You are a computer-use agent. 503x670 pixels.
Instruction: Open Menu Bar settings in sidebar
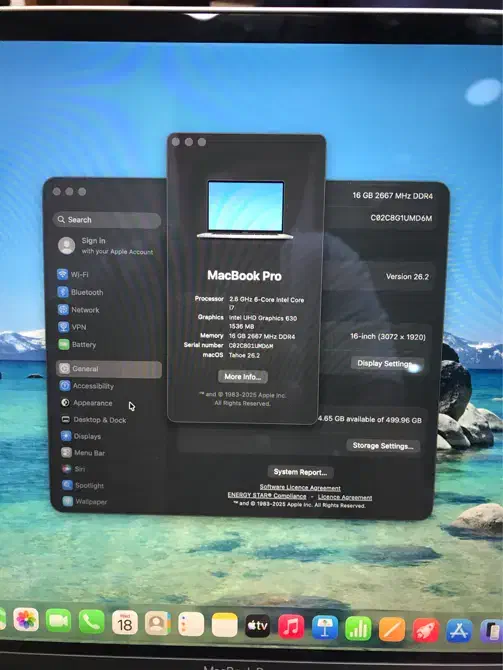point(83,453)
